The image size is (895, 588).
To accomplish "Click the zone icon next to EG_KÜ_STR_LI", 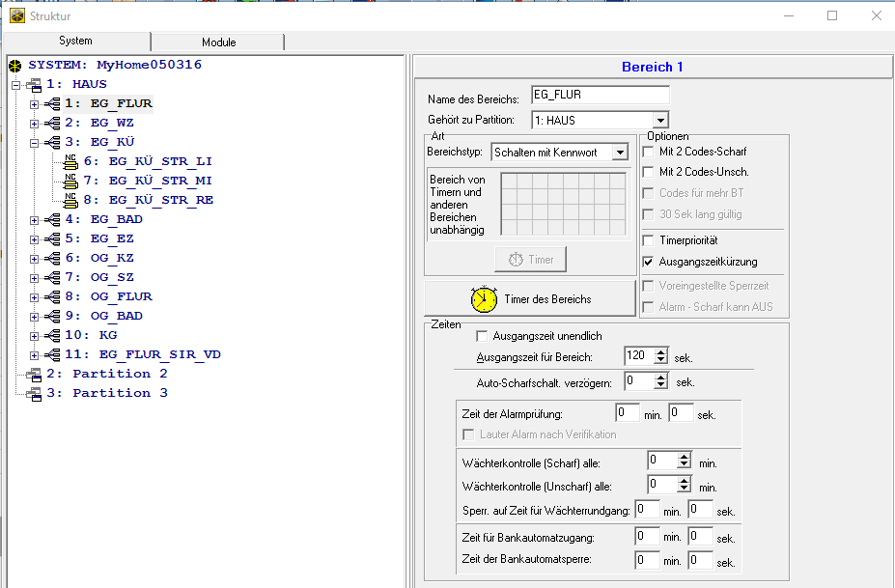I will (70, 161).
